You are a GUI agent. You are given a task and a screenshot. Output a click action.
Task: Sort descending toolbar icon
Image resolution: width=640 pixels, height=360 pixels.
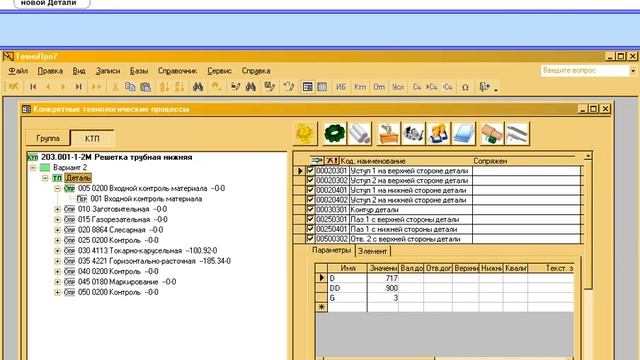(x=179, y=87)
